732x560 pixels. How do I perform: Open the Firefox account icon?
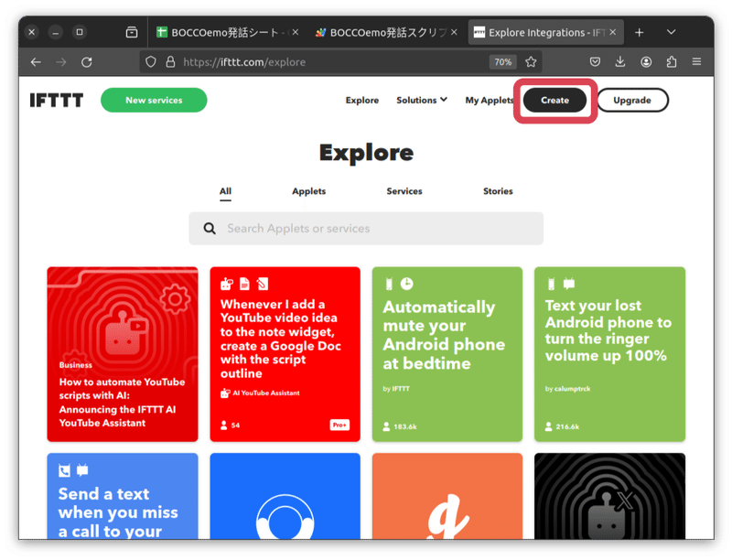click(x=646, y=61)
